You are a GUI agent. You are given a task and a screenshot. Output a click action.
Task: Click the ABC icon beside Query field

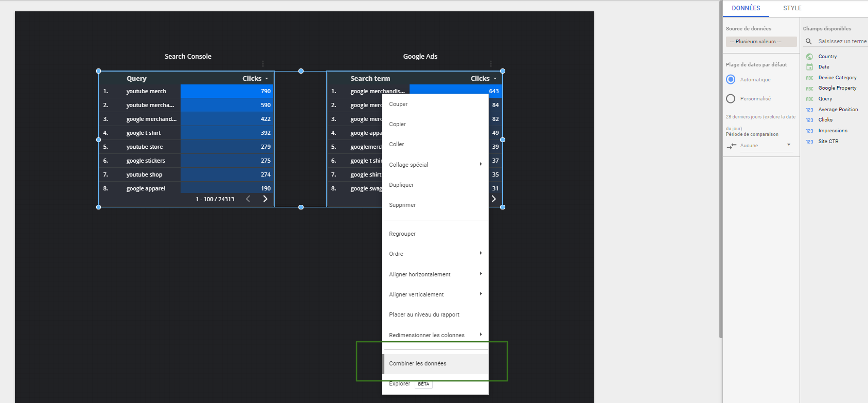pyautogui.click(x=809, y=99)
